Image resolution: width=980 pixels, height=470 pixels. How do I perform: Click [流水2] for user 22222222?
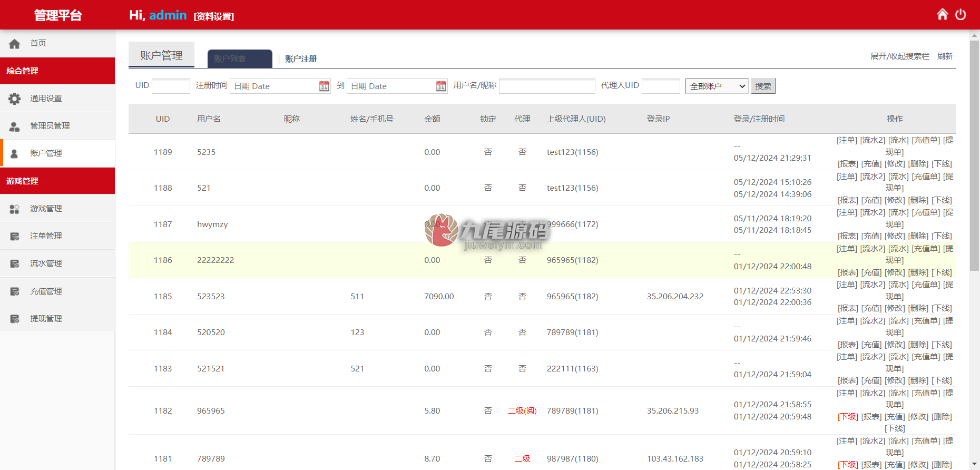[x=873, y=249]
